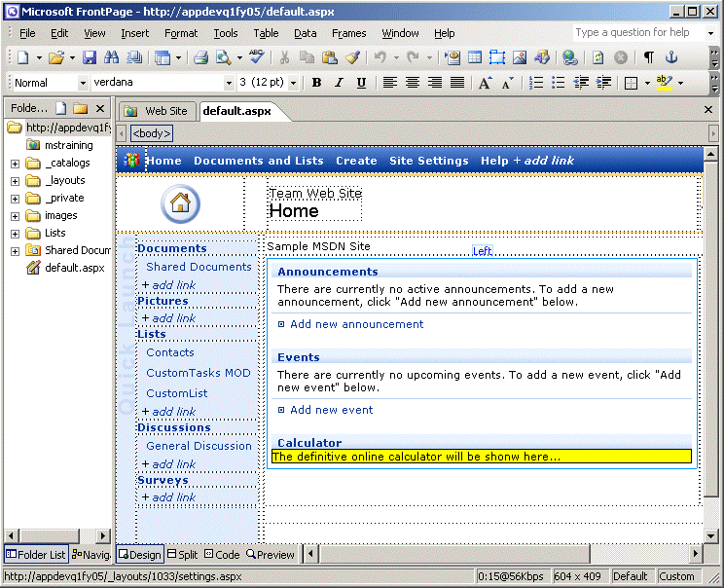
Task: Click the Insert Table icon
Action: (x=474, y=57)
